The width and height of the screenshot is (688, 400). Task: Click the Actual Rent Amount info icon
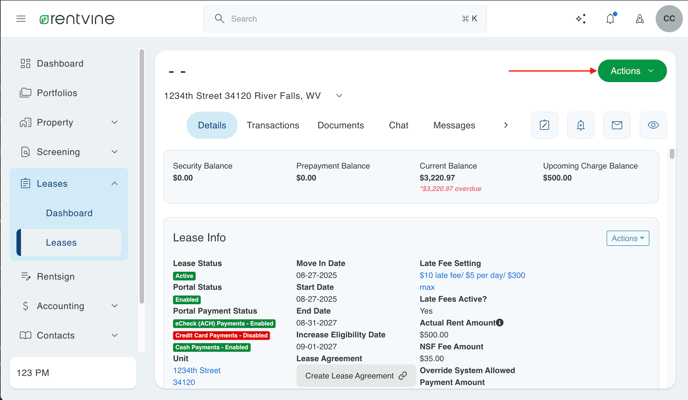pyautogui.click(x=500, y=323)
